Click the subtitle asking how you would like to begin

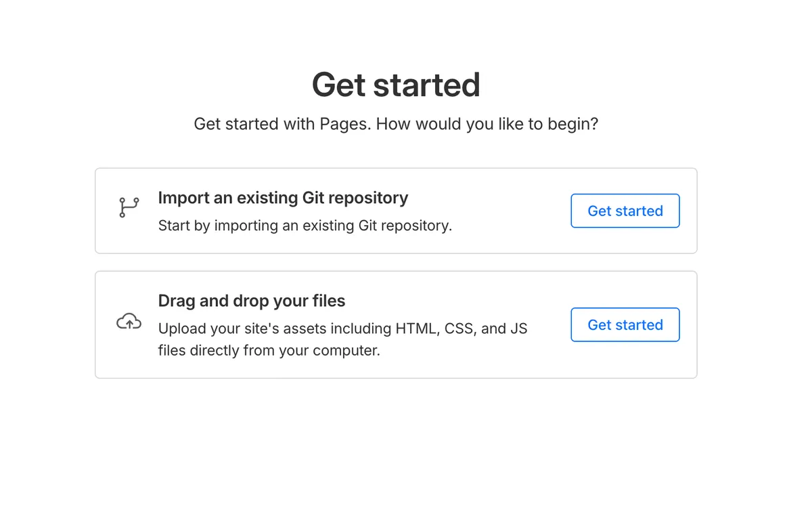(396, 124)
